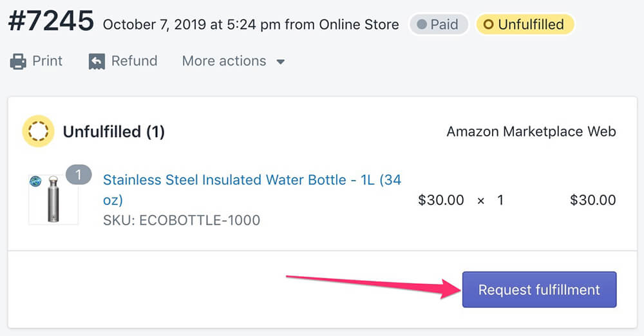Click the water bottle product thumbnail
This screenshot has width=644, height=336.
pos(53,200)
